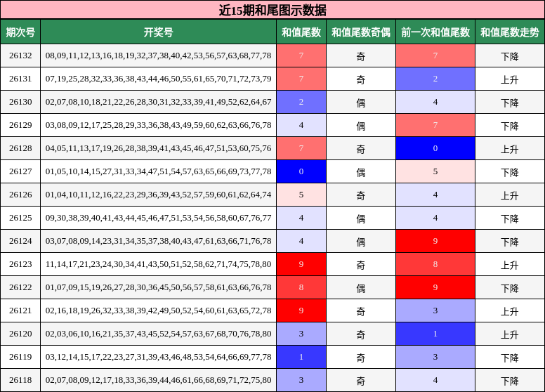This screenshot has height=392, width=545.
Task: Click issue number 26128
Action: [20, 148]
